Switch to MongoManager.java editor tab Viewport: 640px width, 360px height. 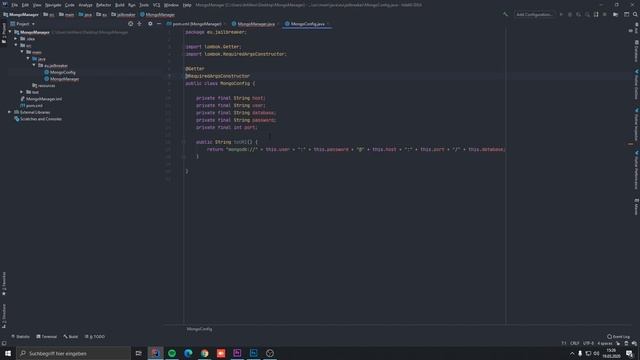point(256,24)
